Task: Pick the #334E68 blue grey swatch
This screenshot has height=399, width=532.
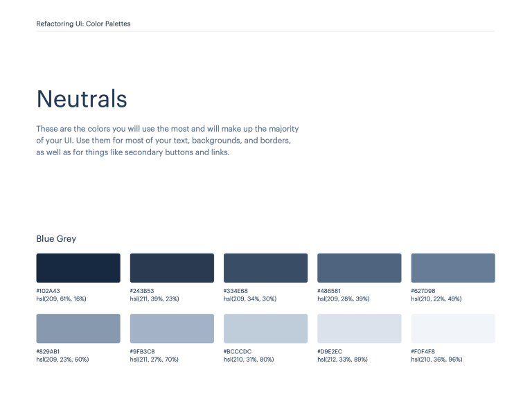Action: coord(265,268)
